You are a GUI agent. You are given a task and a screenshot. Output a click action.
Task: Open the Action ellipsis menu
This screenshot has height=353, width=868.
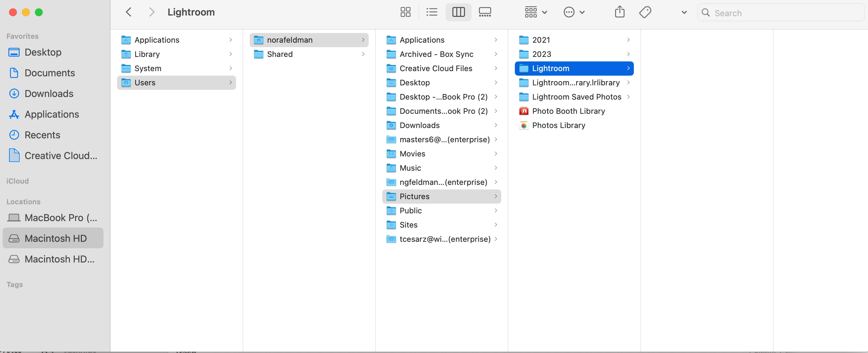(x=573, y=13)
